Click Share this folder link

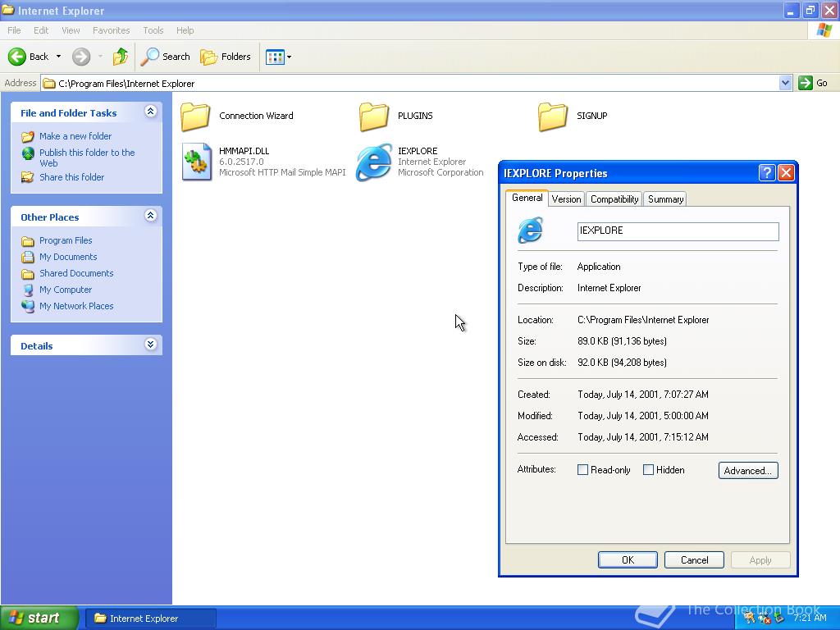(71, 177)
